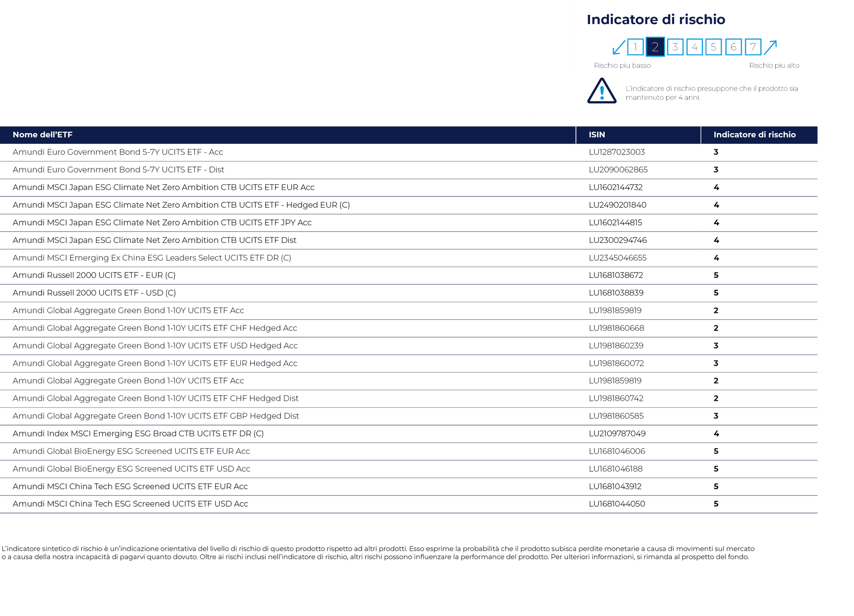
Task: Click 'Amundi Euro Government Bond 5-7Y UCITS ETF - Dist'
Action: tap(118, 169)
